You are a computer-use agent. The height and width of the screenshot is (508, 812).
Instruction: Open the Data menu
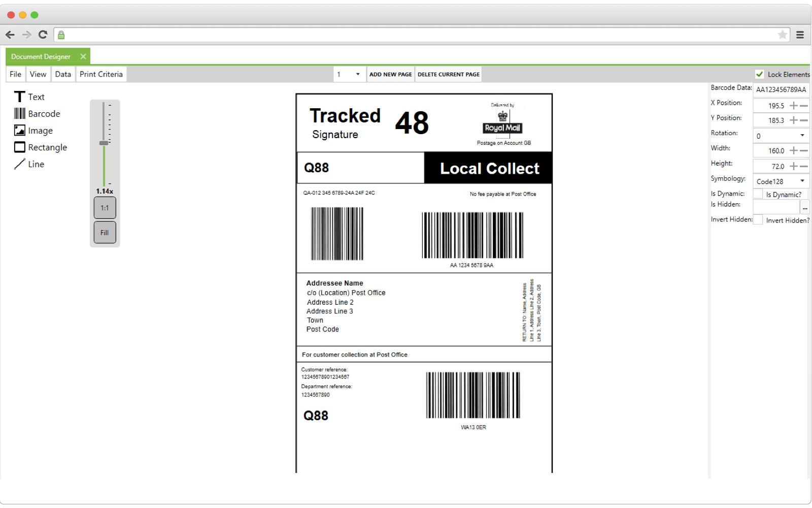click(63, 74)
